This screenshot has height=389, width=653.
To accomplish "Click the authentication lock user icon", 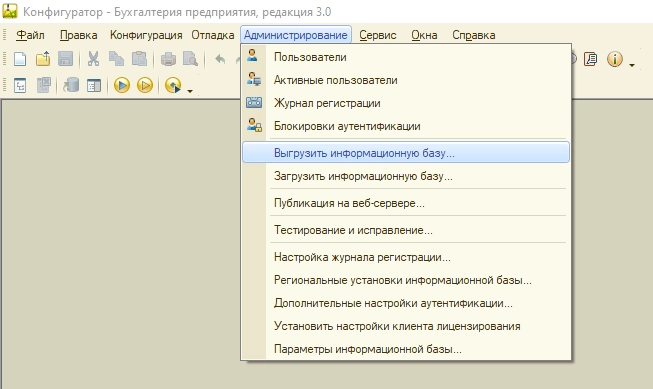I will [254, 125].
